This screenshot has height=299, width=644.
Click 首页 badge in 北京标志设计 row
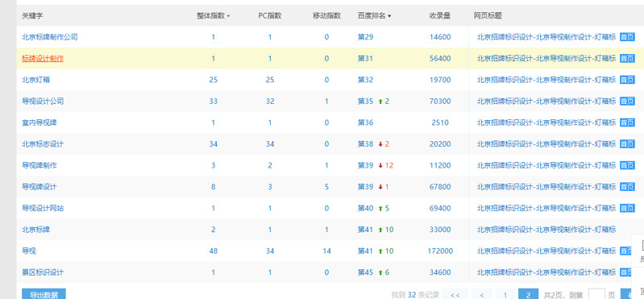(627, 143)
